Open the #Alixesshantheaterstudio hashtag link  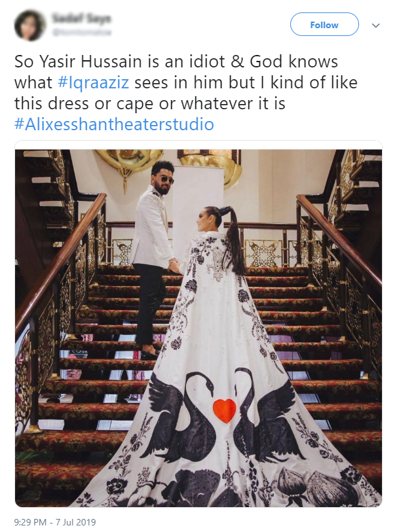click(x=114, y=124)
